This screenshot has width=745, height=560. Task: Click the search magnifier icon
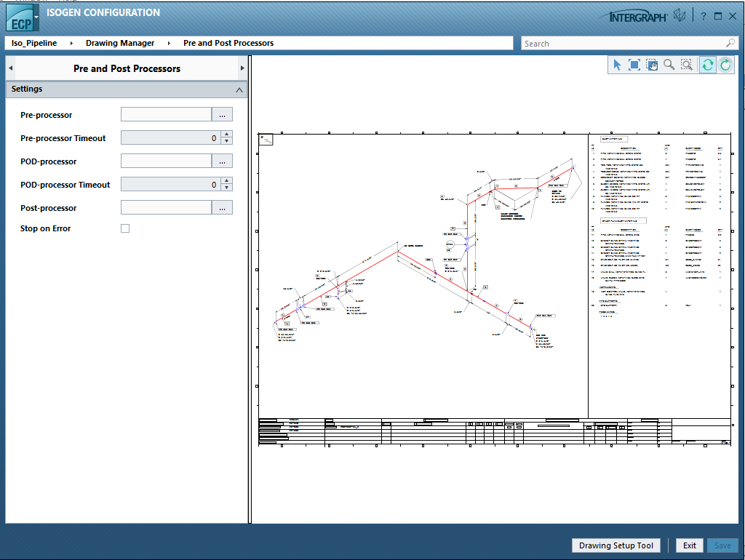click(x=730, y=43)
